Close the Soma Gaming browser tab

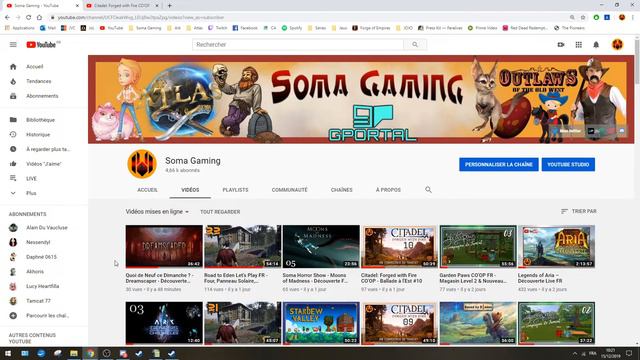pos(77,6)
